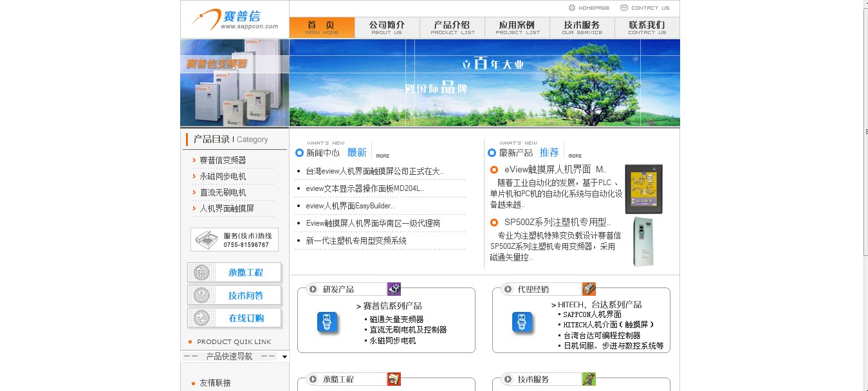Click MORE next to 新闻中心 最新
This screenshot has width=868, height=391.
tap(383, 156)
